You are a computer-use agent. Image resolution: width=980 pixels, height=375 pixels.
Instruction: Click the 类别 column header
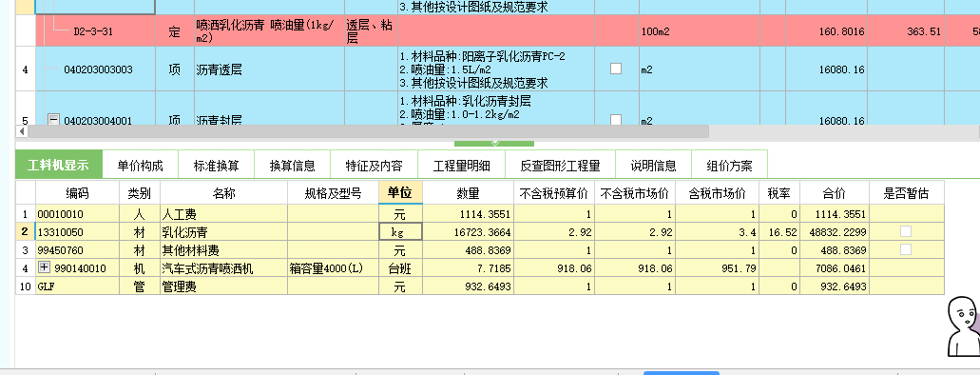coord(140,193)
